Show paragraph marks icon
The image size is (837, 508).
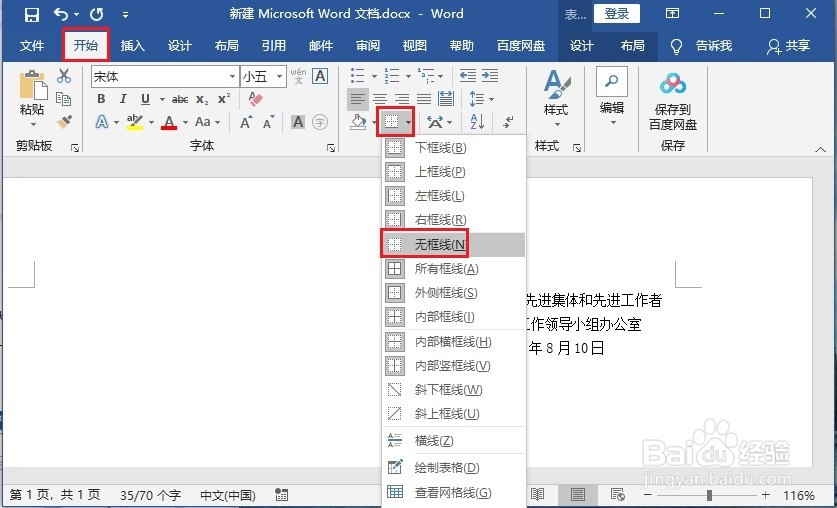pos(509,122)
